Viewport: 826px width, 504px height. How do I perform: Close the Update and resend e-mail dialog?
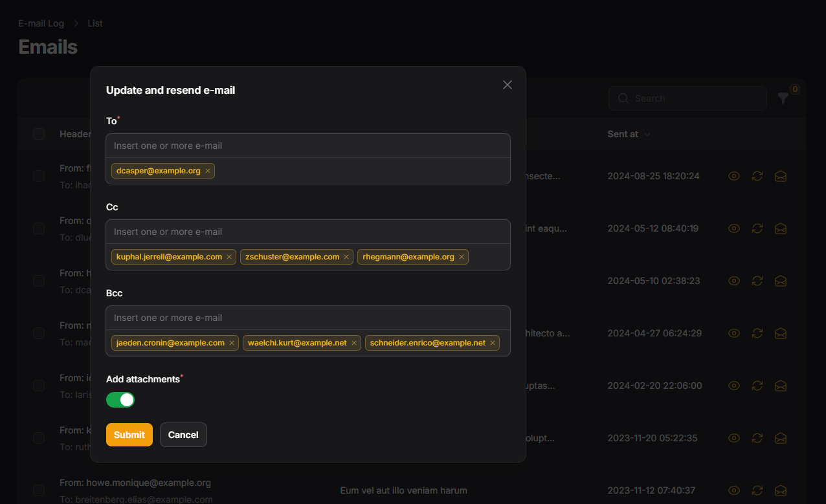tap(508, 85)
